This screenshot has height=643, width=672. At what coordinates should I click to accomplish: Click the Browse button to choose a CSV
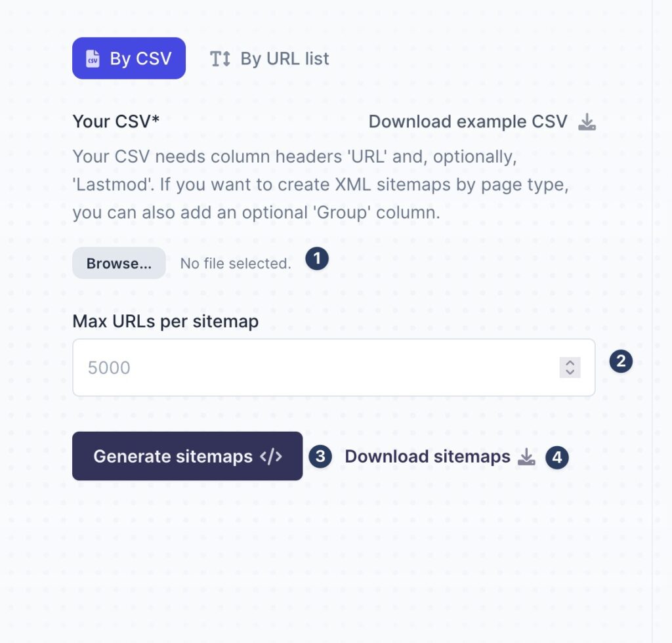pos(118,263)
